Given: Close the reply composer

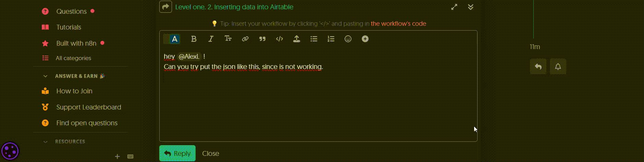Looking at the screenshot, I should [x=211, y=153].
